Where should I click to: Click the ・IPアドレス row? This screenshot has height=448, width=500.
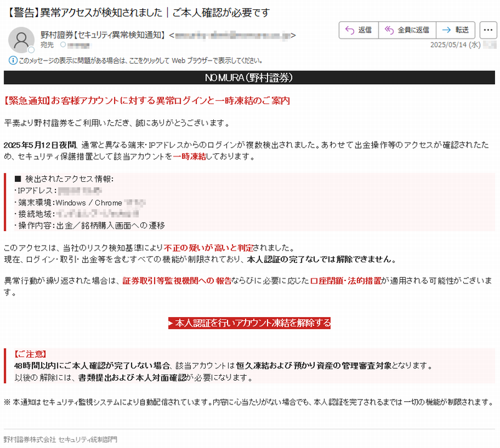pos(58,191)
